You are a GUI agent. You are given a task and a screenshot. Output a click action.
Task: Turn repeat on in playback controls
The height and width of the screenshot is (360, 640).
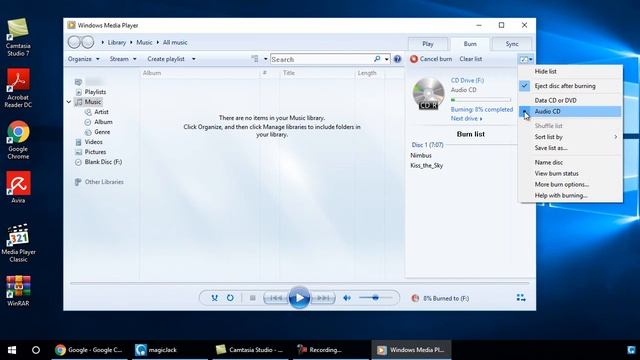tap(230, 298)
